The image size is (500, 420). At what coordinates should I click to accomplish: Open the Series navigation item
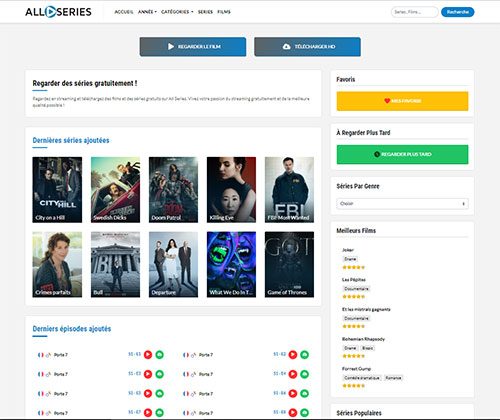click(205, 12)
